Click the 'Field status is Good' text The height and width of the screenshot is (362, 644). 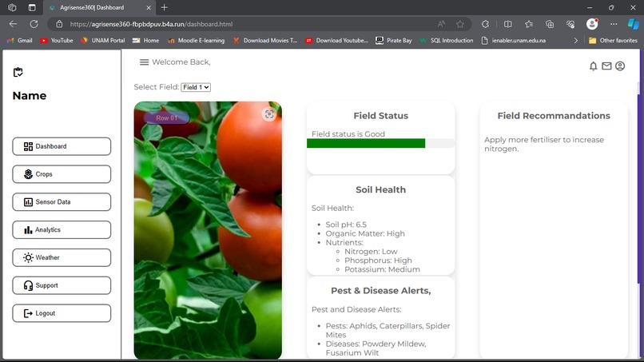click(348, 134)
